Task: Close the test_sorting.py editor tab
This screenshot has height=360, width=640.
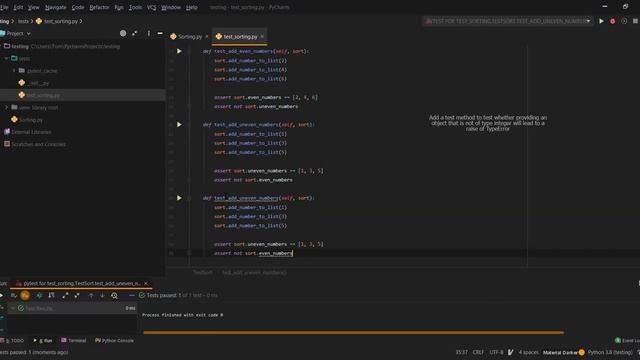Action: 262,36
